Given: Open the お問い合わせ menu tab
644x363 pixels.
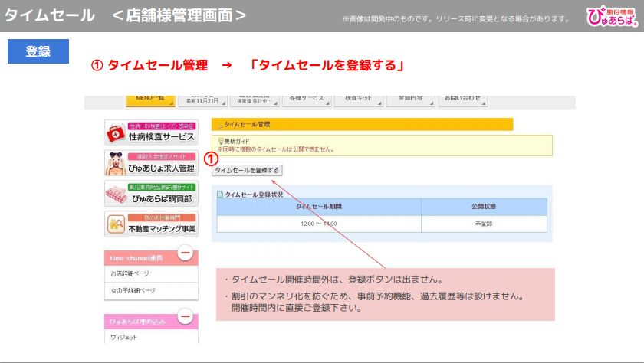Looking at the screenshot, I should tap(462, 100).
